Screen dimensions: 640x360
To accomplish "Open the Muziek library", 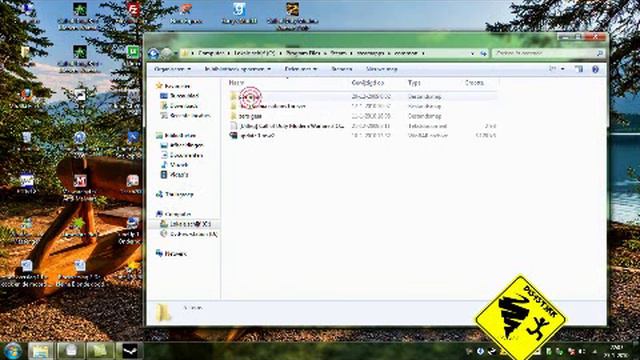I will click(174, 165).
